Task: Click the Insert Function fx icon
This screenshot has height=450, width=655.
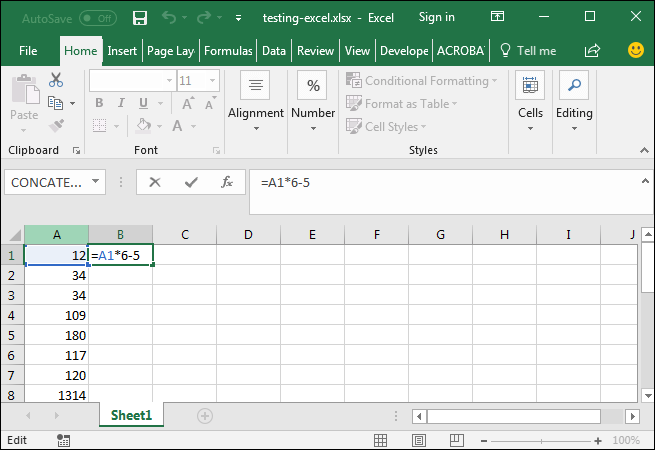Action: click(x=227, y=182)
